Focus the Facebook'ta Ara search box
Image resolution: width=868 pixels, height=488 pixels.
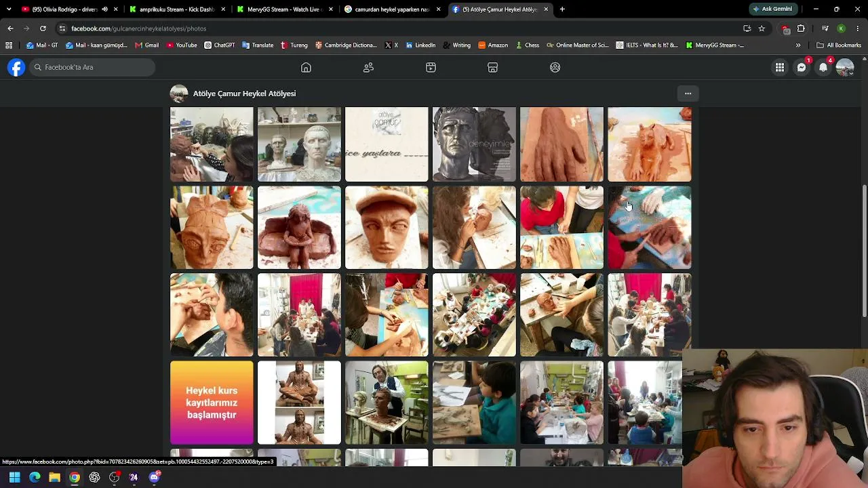coord(92,67)
